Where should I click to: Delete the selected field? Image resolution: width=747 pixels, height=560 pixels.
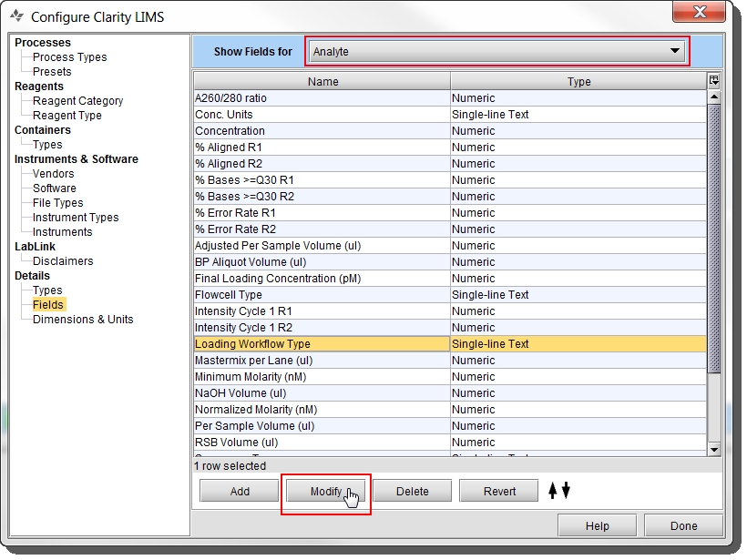pos(412,492)
